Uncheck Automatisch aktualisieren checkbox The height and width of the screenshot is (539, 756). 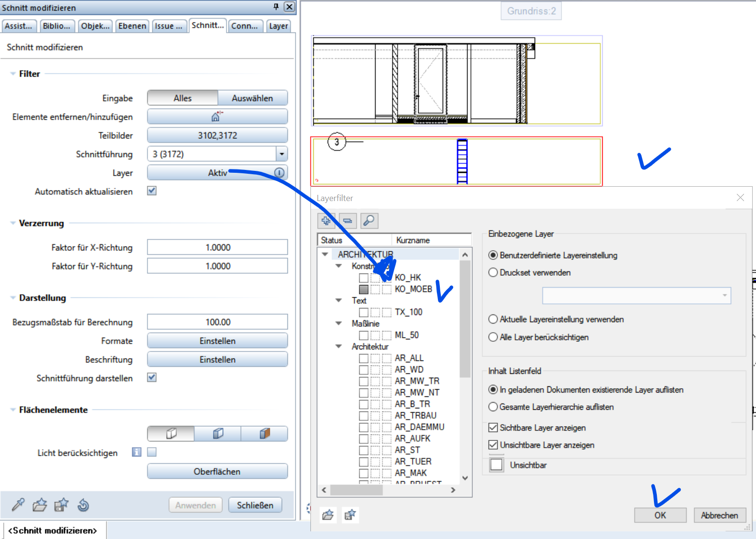click(x=152, y=191)
